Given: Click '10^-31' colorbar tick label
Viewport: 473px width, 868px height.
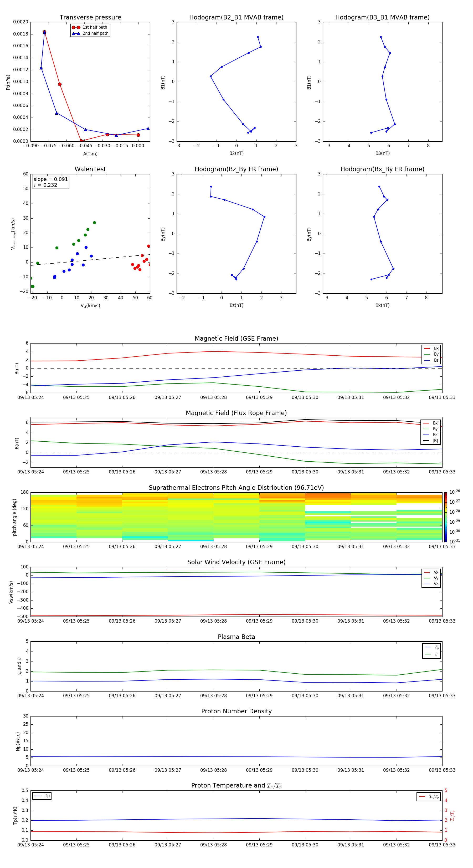Looking at the screenshot, I should [x=455, y=542].
